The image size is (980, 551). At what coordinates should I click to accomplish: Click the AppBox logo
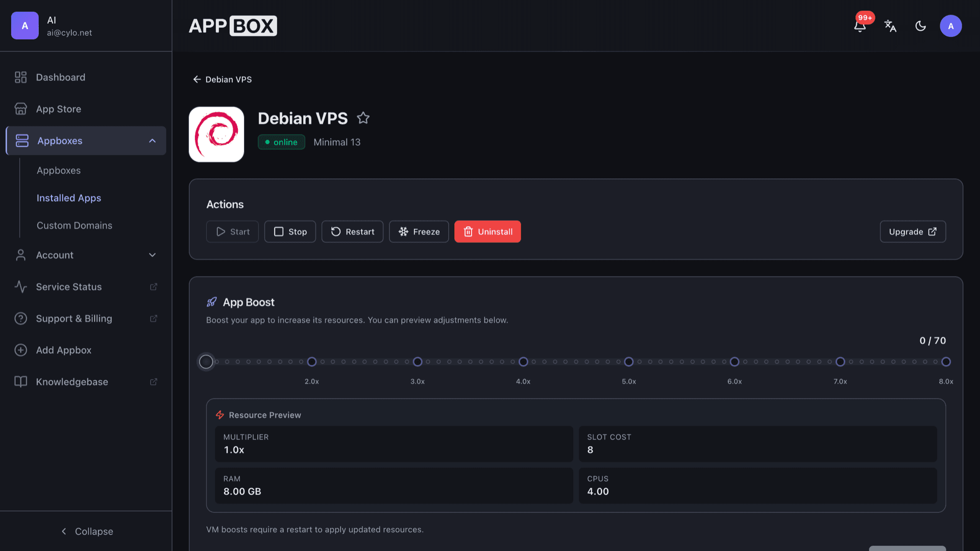click(x=233, y=26)
